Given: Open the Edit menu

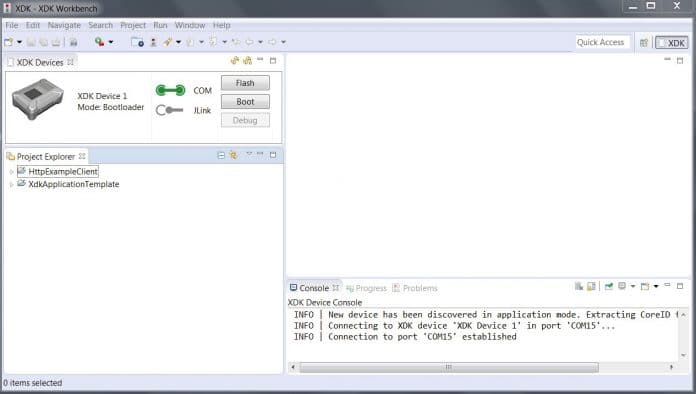Looking at the screenshot, I should (x=32, y=25).
